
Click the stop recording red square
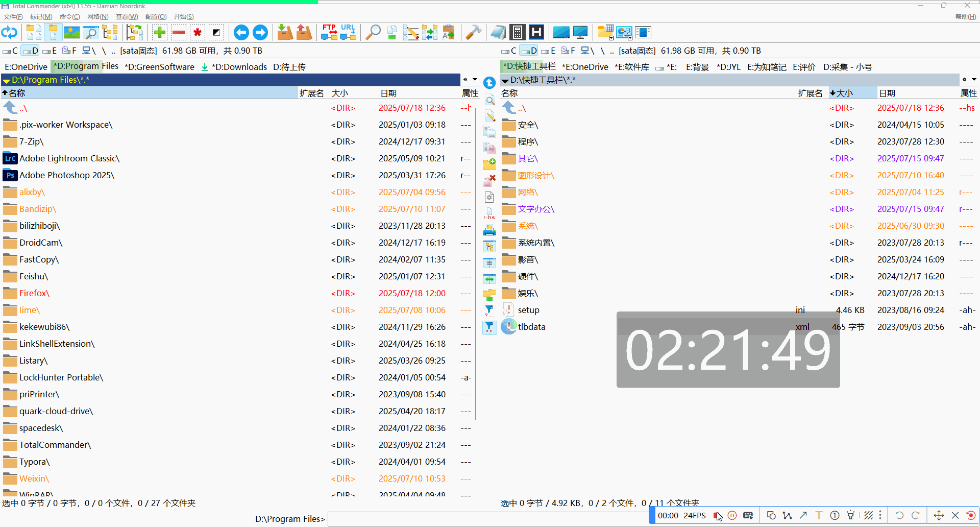(x=717, y=515)
